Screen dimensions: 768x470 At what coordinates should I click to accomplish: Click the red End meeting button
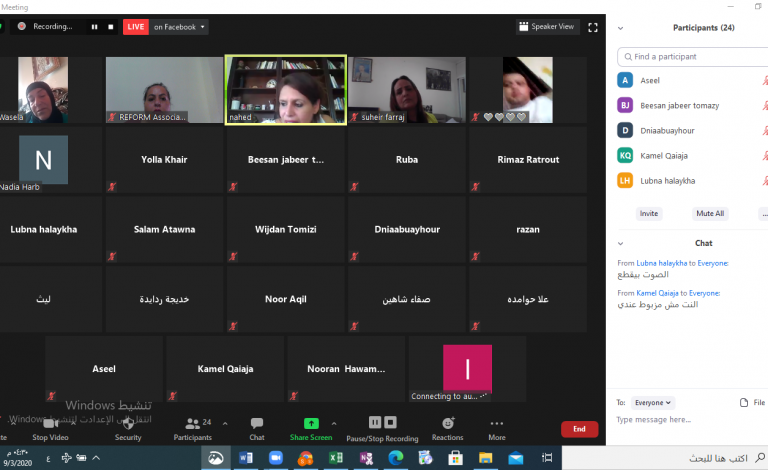coord(579,429)
